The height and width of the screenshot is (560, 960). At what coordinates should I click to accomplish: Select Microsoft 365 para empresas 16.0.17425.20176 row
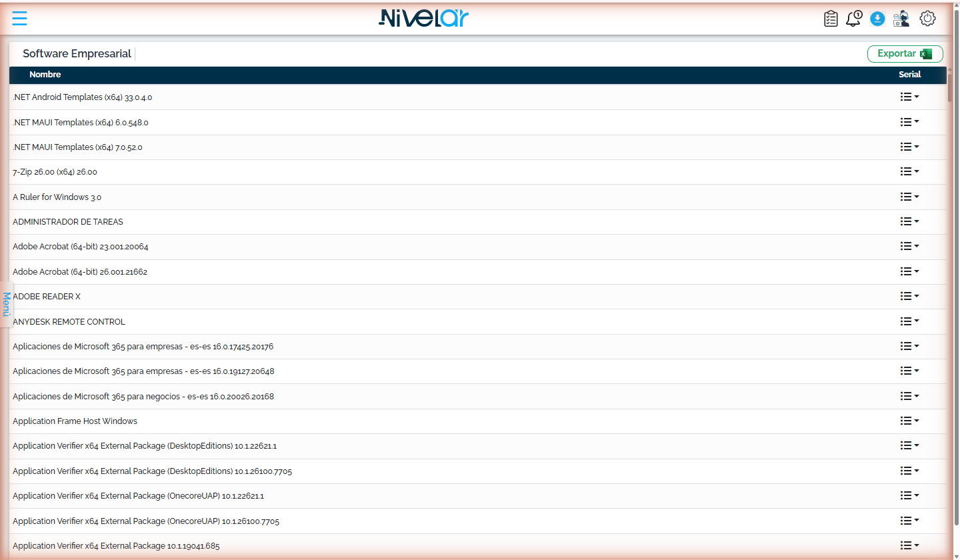click(477, 347)
